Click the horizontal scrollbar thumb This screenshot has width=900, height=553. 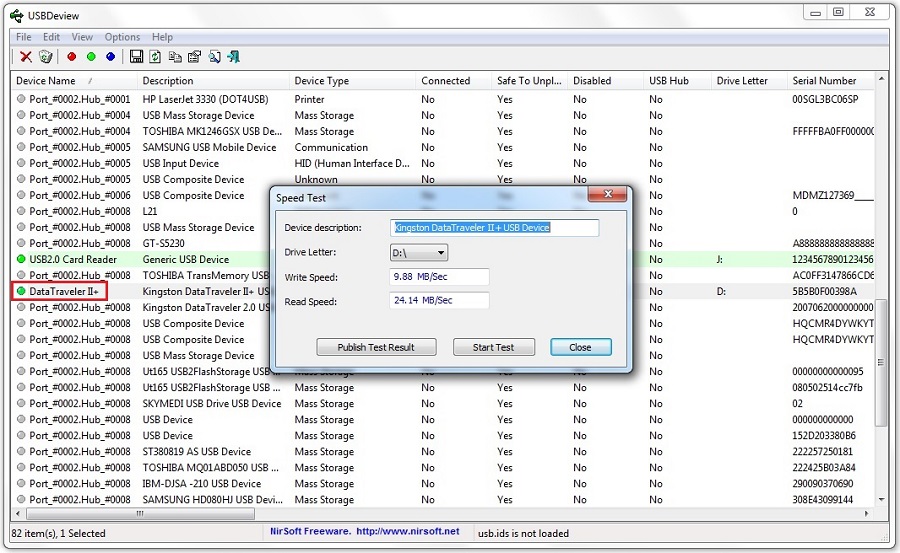[140, 513]
